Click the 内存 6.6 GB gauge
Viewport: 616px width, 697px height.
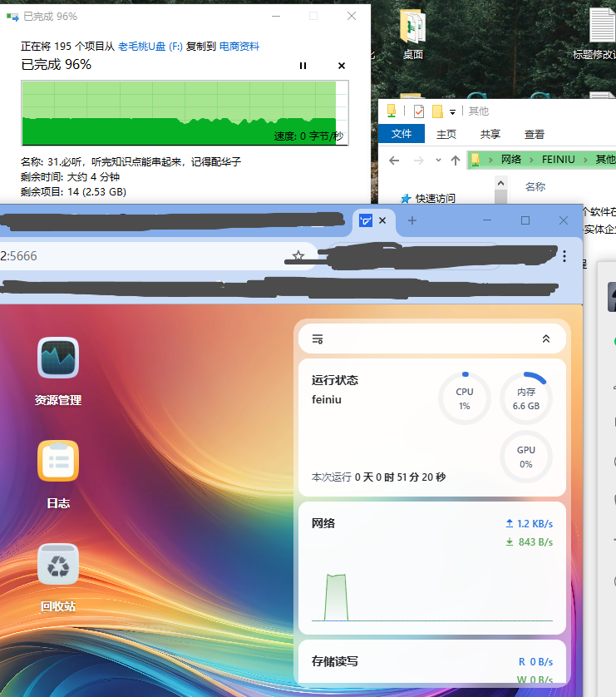(526, 398)
